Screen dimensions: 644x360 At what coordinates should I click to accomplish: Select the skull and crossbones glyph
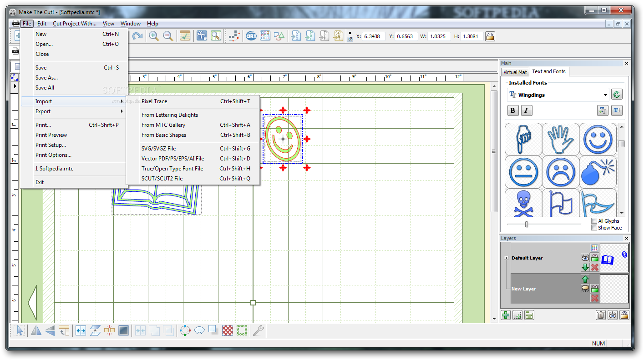[x=523, y=203]
